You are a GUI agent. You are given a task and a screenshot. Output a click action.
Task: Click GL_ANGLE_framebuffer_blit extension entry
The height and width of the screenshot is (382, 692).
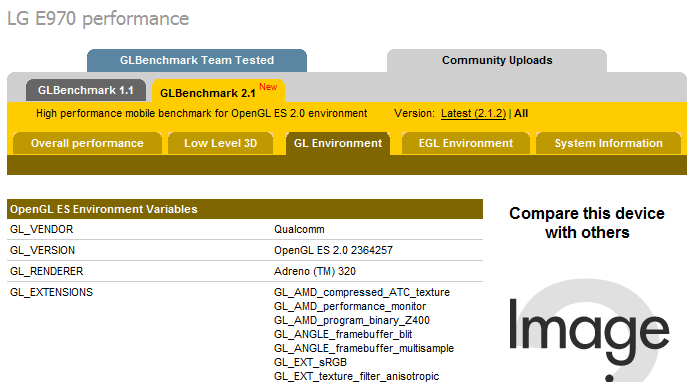pyautogui.click(x=343, y=334)
